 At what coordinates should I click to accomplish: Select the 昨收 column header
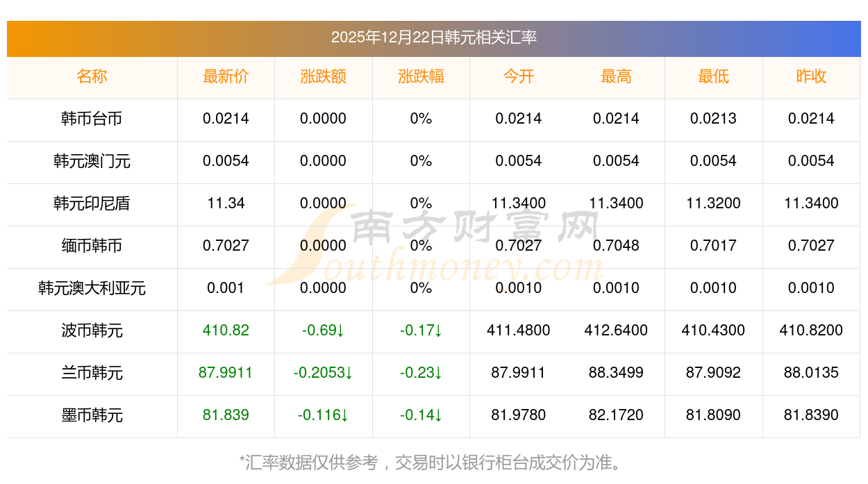pos(811,76)
